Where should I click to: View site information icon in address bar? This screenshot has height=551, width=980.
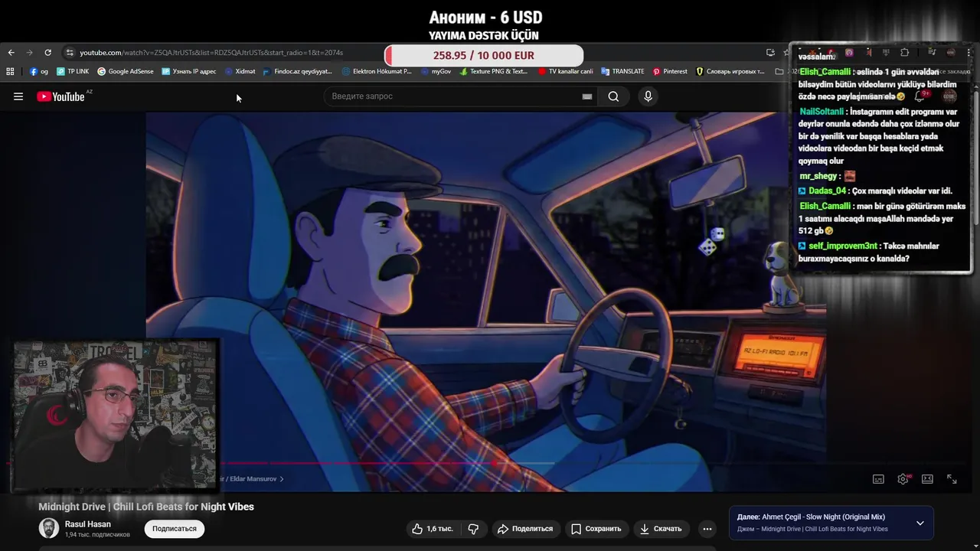pyautogui.click(x=69, y=53)
